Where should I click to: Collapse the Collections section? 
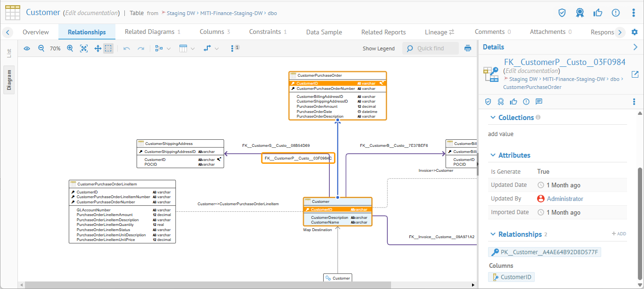[493, 118]
